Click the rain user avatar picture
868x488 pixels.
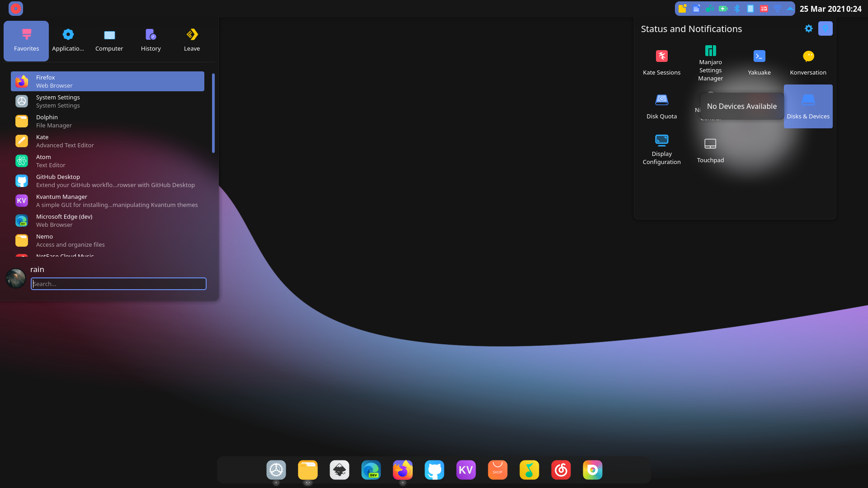coord(16,278)
